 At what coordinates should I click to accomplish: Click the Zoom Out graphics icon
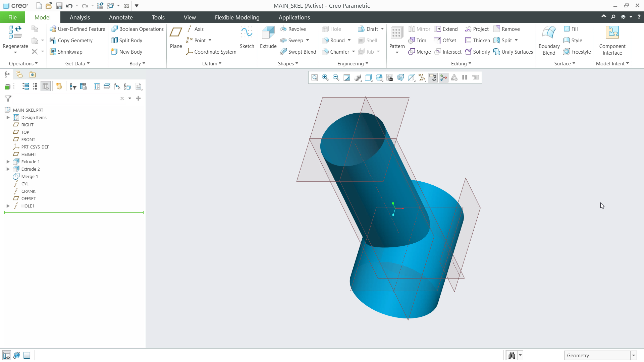336,78
